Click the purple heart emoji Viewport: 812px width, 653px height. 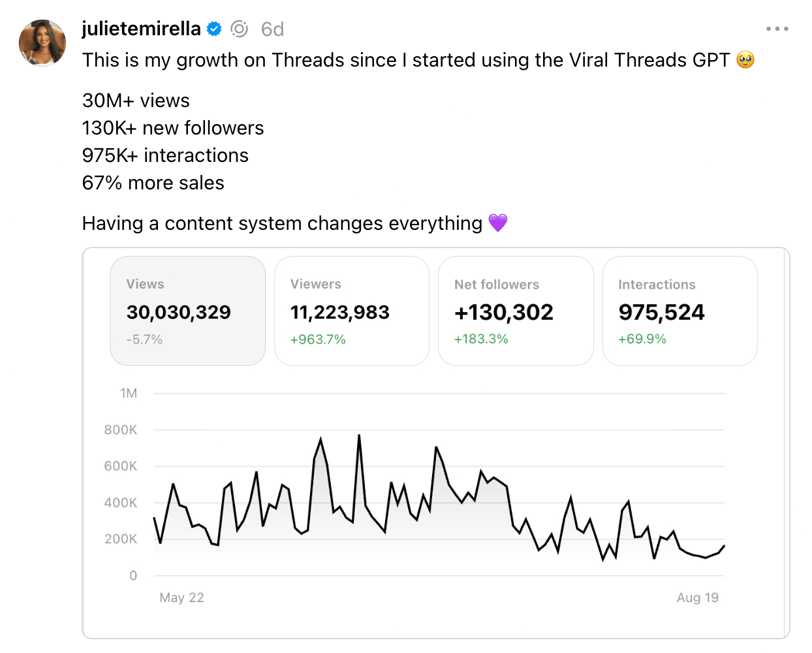(498, 223)
